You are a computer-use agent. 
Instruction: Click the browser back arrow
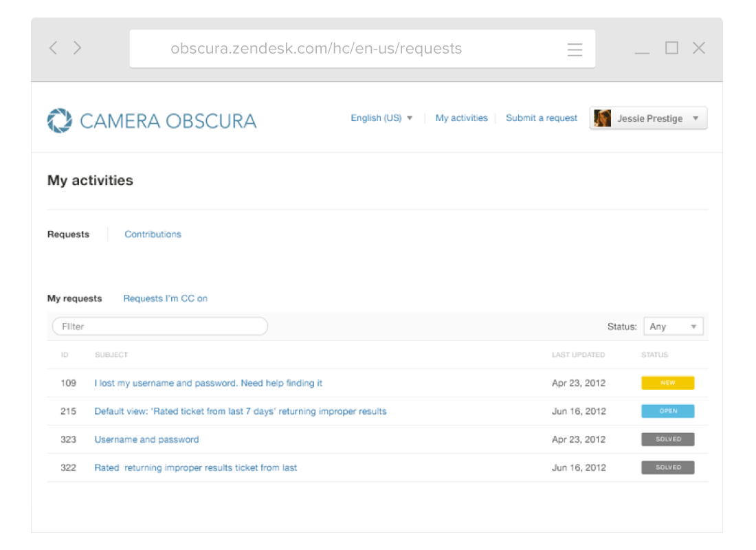(x=53, y=48)
